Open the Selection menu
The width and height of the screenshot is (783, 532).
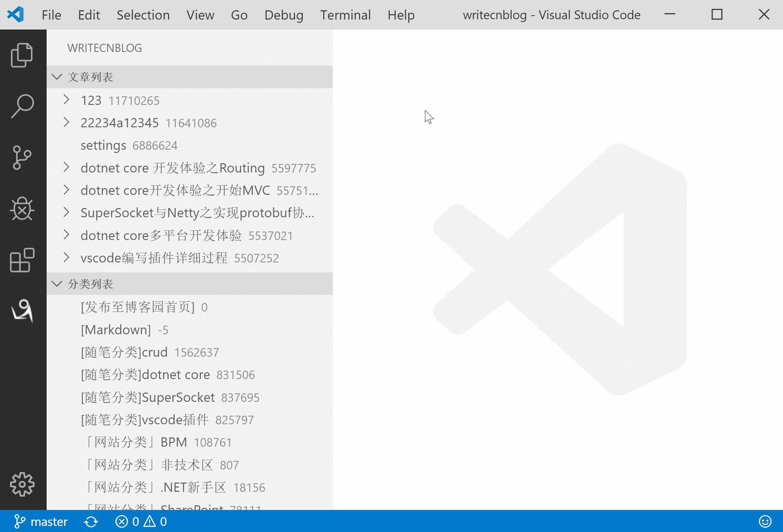click(143, 15)
